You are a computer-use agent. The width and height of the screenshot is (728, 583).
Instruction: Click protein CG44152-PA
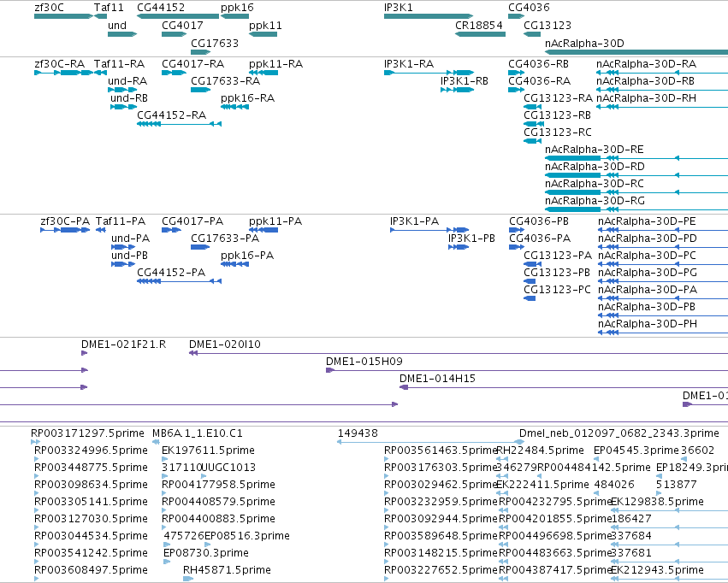179,281
